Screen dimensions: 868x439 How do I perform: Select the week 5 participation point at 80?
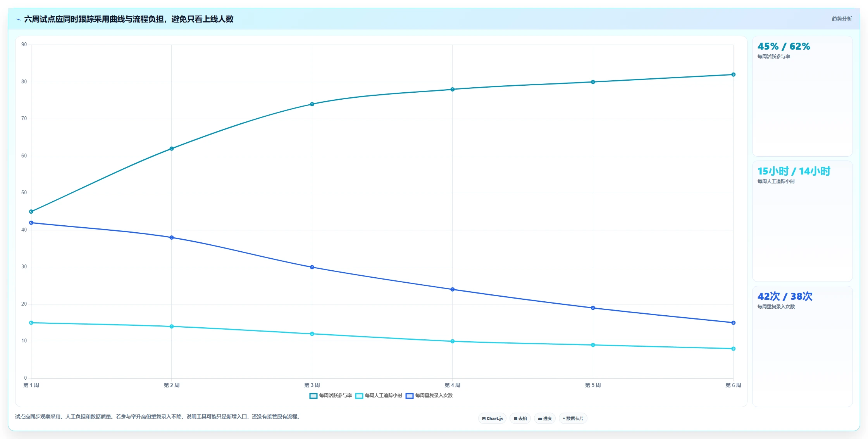tap(593, 82)
